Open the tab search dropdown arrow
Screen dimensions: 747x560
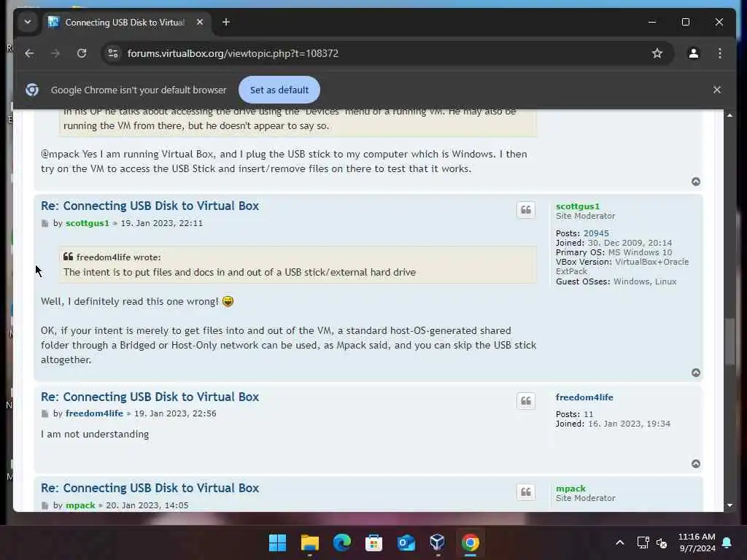(x=28, y=22)
